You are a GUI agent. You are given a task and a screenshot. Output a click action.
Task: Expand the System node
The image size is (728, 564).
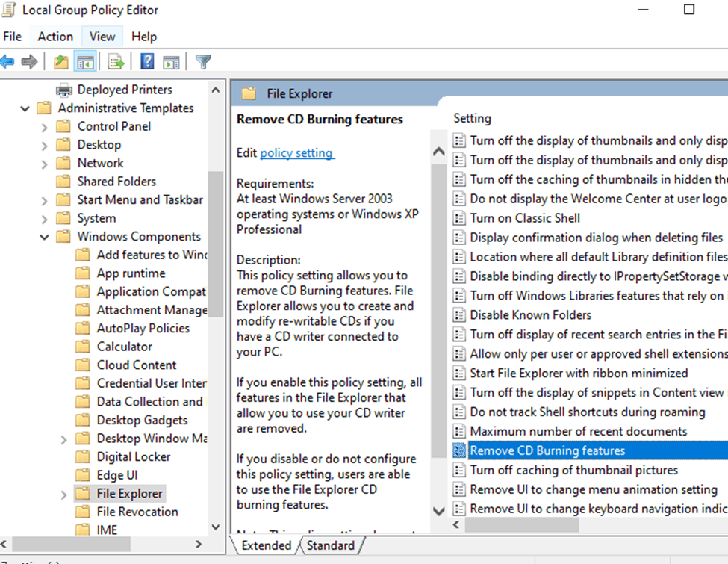pyautogui.click(x=44, y=219)
